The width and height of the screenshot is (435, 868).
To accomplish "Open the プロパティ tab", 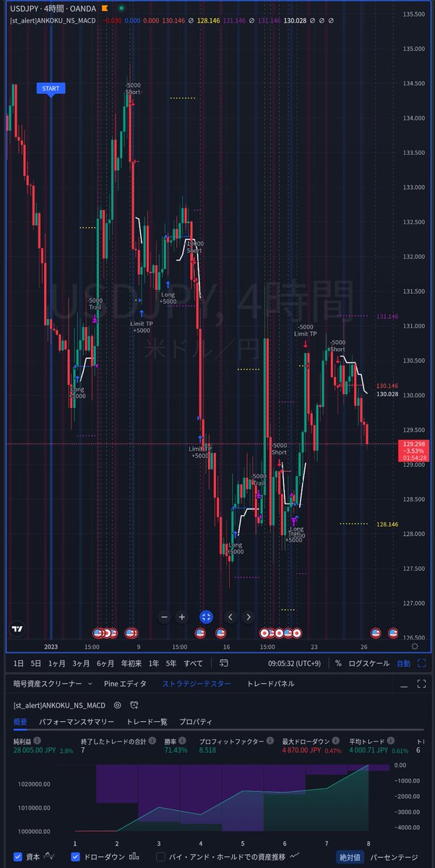I will (x=196, y=722).
